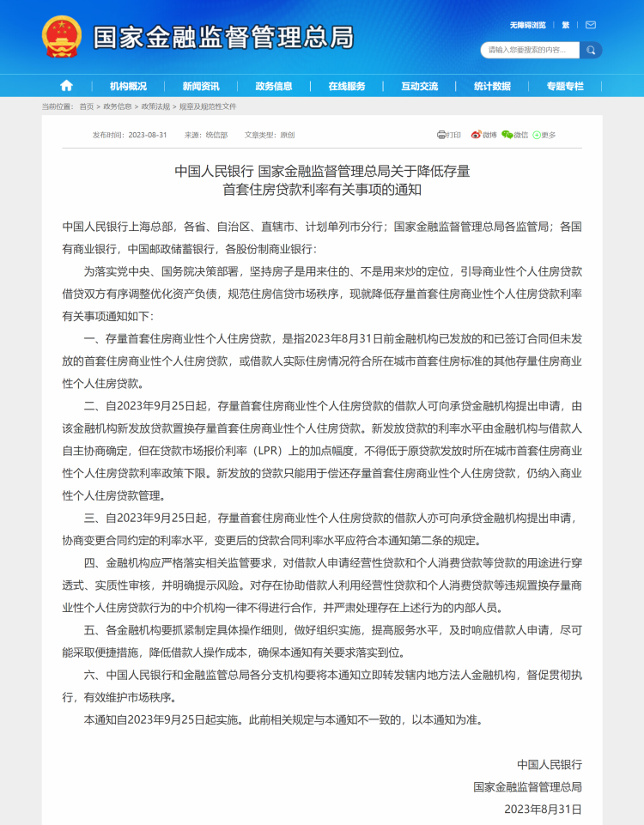This screenshot has width=644, height=825.
Task: Go to 在线服务 section
Action: click(x=347, y=86)
